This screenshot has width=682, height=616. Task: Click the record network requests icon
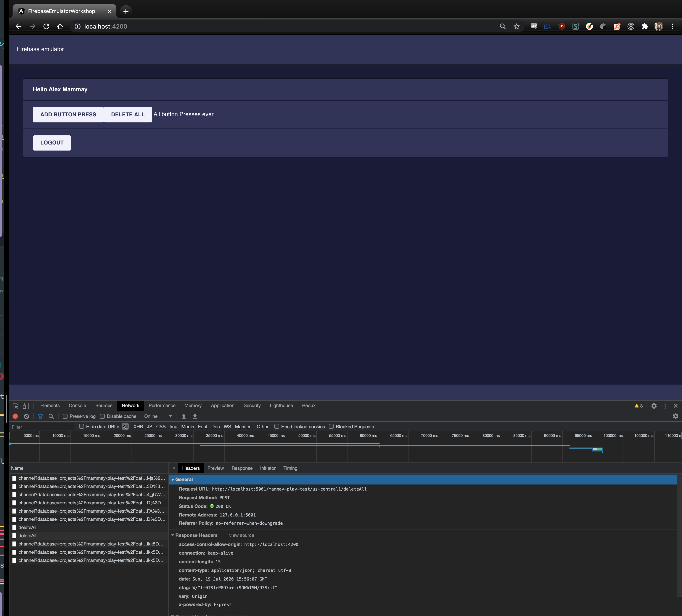[x=15, y=416]
